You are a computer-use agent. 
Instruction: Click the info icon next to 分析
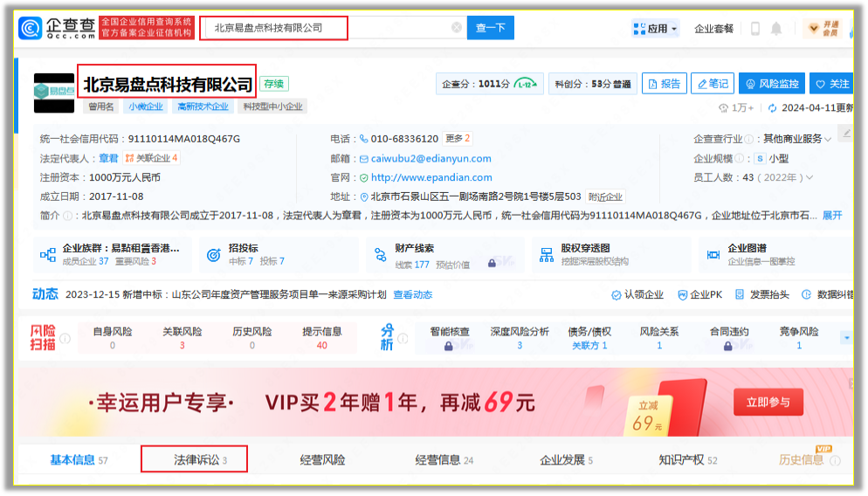pos(403,338)
